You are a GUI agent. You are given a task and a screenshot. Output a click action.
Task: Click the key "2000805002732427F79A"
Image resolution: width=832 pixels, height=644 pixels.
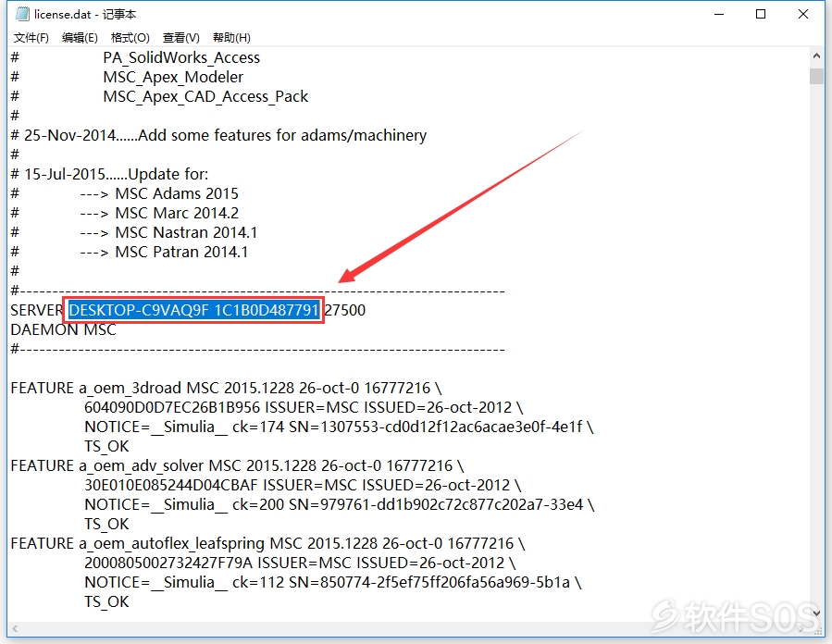(x=168, y=563)
